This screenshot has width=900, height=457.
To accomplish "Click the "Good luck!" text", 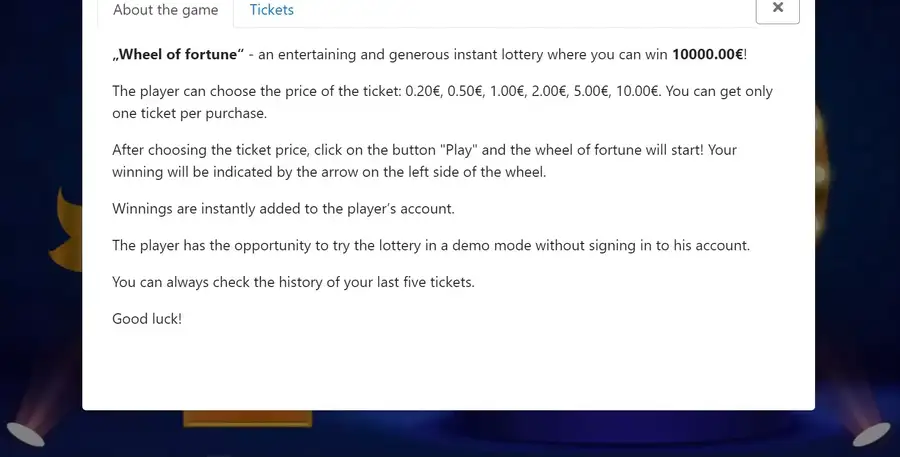I will click(147, 319).
